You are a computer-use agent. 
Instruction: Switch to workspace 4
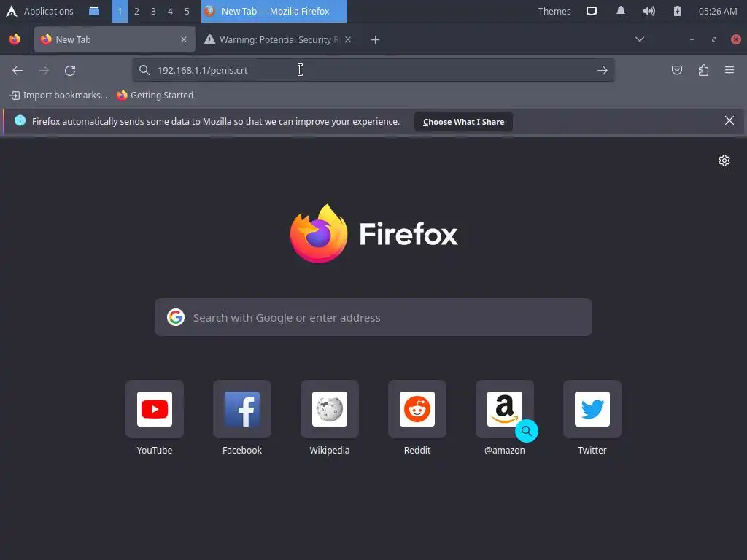170,11
